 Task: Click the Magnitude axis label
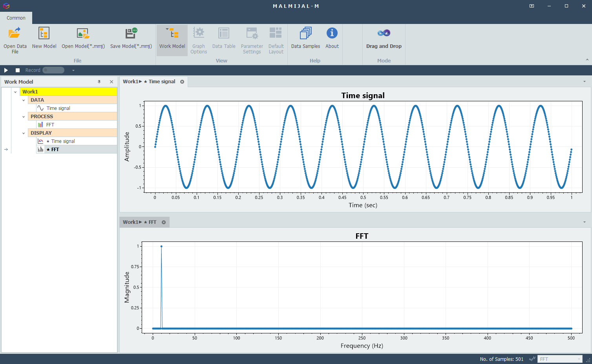[x=127, y=287]
